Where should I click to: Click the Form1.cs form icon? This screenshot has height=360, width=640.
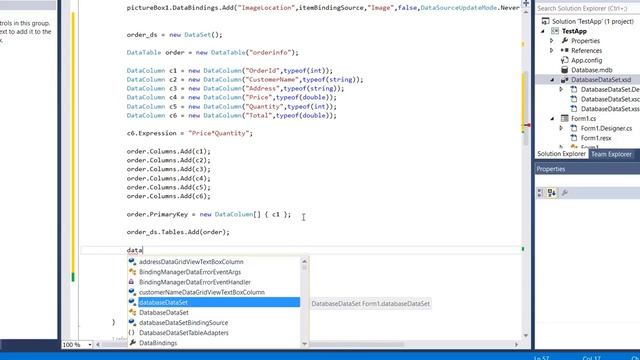(564, 118)
